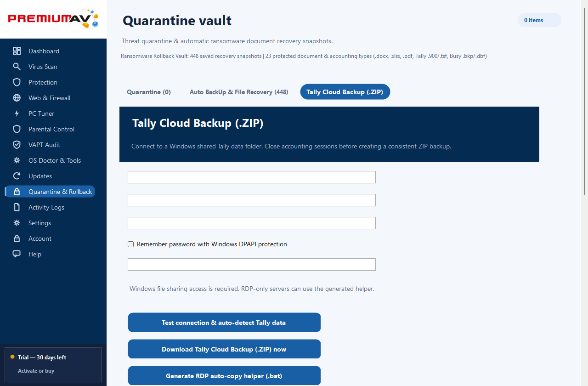Viewport: 588px width, 386px height.
Task: Focus the third input field above checkbox
Action: click(252, 223)
